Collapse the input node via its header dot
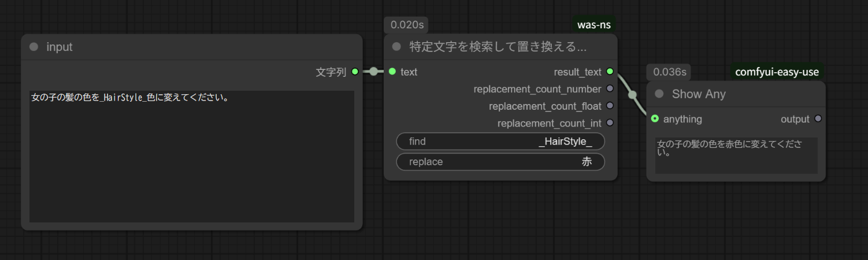Screen dimensions: 868x260 pyautogui.click(x=34, y=47)
